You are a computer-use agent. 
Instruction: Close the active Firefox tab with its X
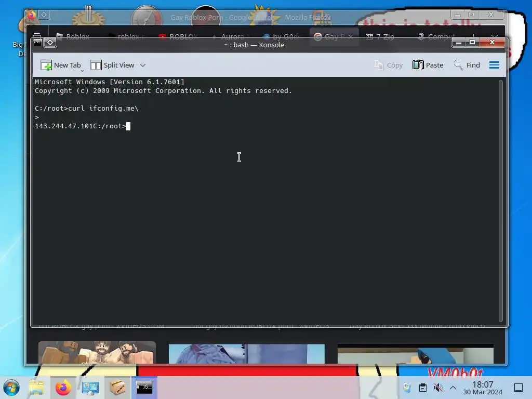point(351,36)
